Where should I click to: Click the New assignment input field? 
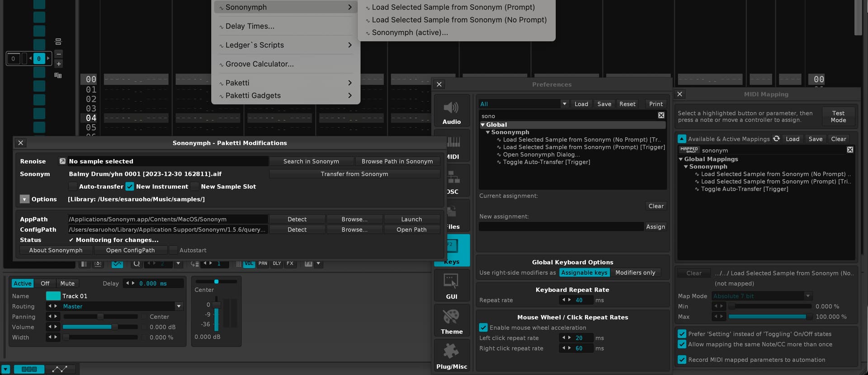[x=561, y=227]
